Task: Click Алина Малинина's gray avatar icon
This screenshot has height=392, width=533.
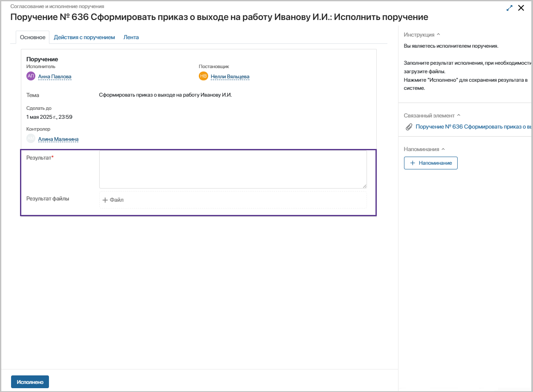Action: point(31,139)
